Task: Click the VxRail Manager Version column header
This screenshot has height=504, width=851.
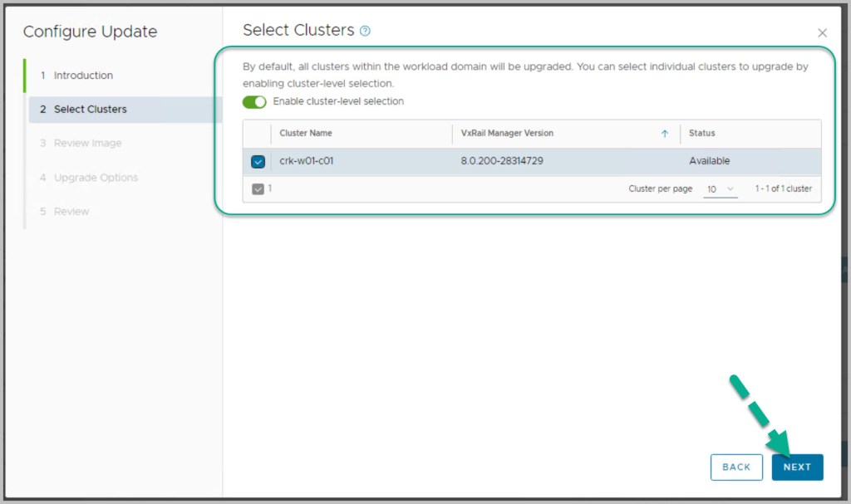Action: 507,134
